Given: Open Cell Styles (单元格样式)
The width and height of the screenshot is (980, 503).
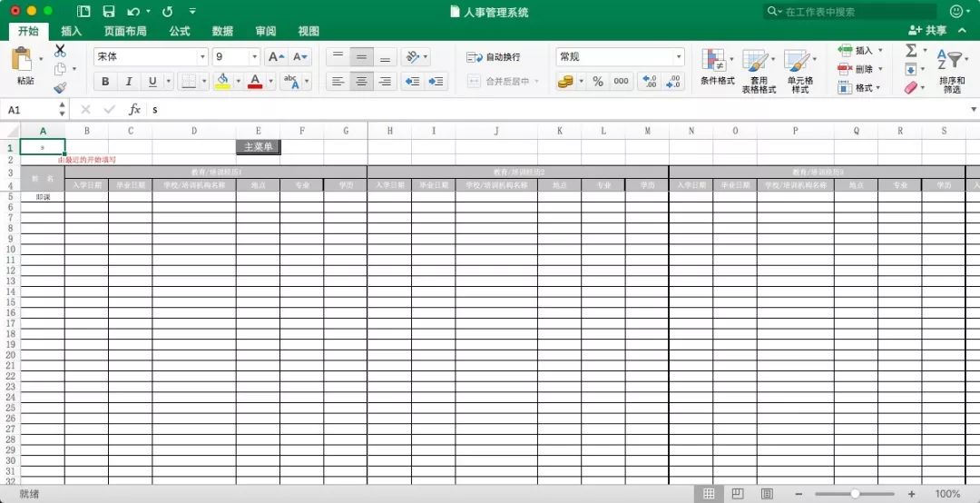Looking at the screenshot, I should coord(800,72).
